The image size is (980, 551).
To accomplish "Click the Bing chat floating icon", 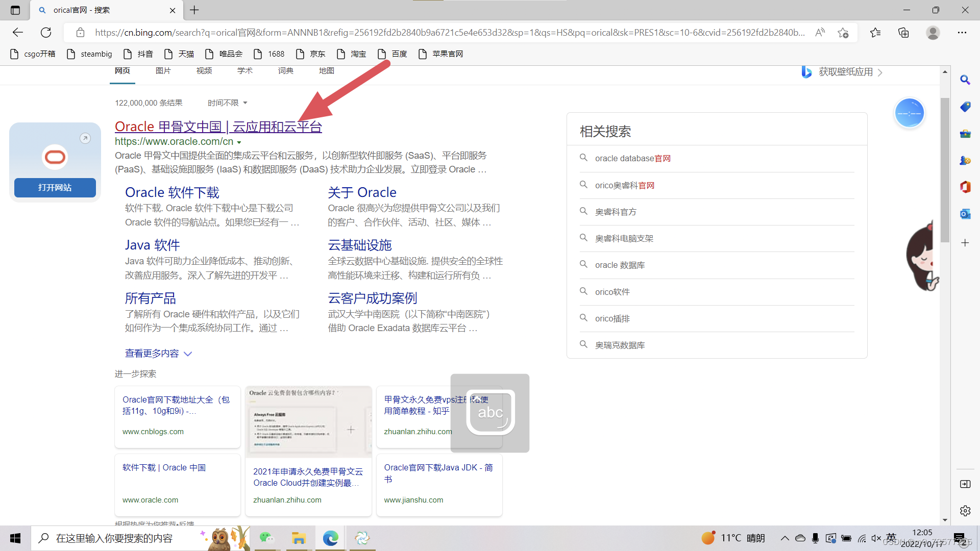I will click(910, 113).
